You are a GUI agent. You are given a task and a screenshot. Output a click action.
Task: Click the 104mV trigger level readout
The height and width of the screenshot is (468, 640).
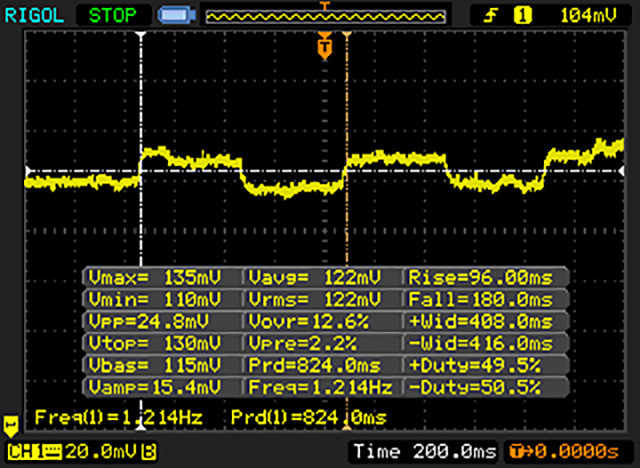pos(588,16)
